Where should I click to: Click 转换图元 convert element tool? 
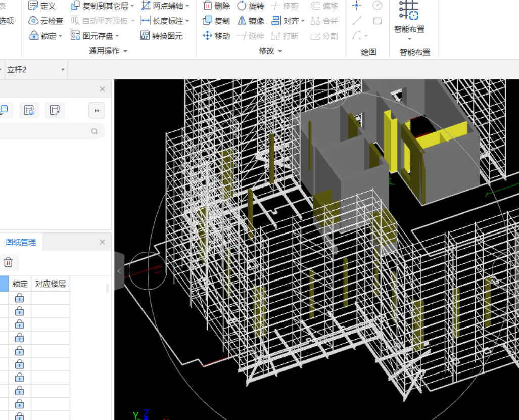(162, 36)
